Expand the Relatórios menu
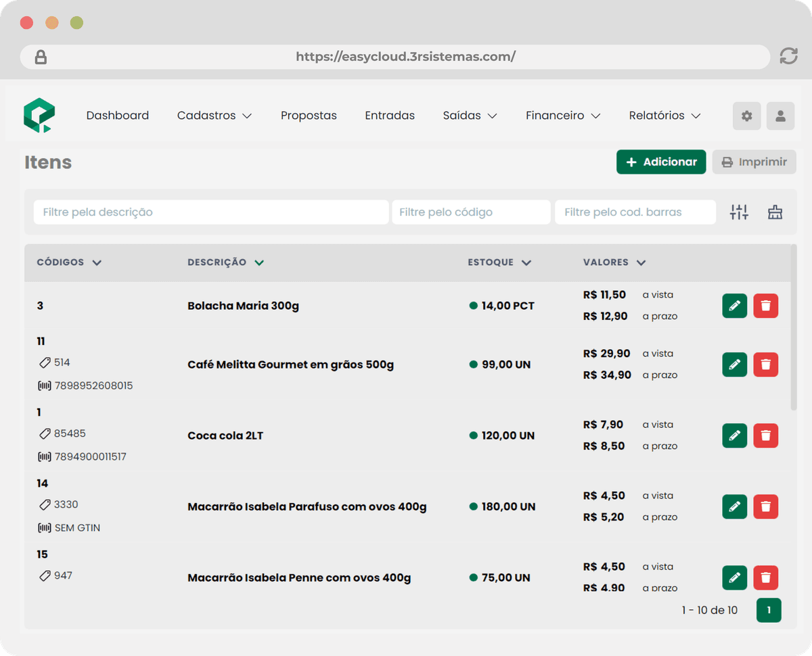The height and width of the screenshot is (656, 812). (664, 116)
